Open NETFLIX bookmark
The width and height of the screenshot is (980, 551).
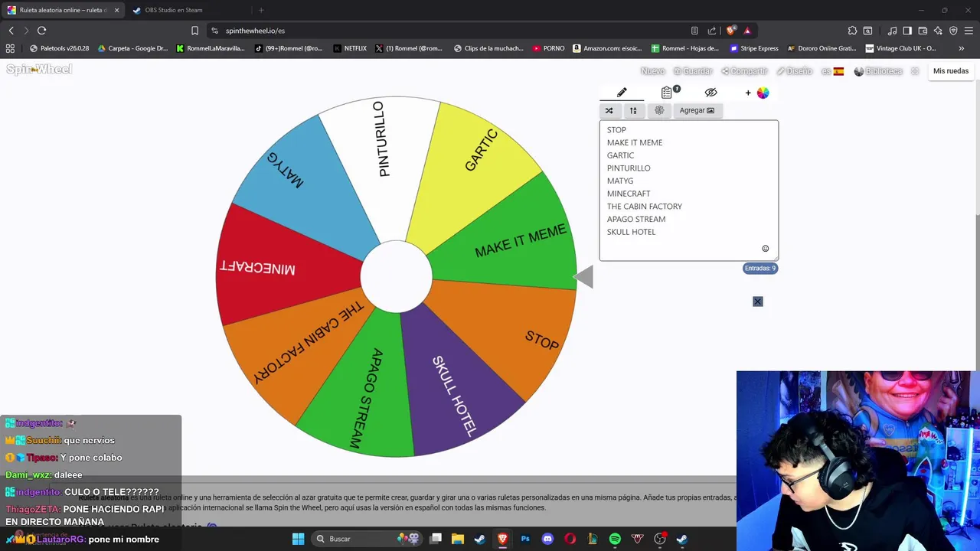click(x=350, y=48)
